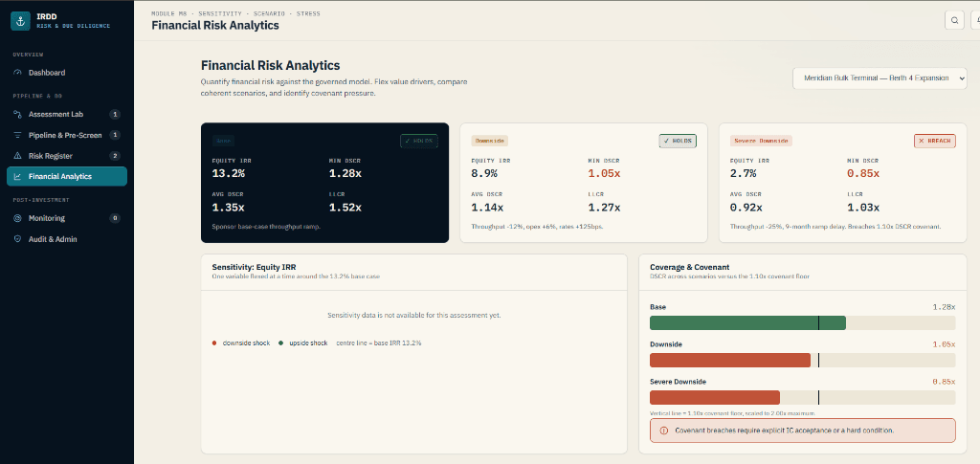Viewport: 980px width, 464px height.
Task: Click Severe Downside LLCR 1.03x
Action: click(x=863, y=208)
